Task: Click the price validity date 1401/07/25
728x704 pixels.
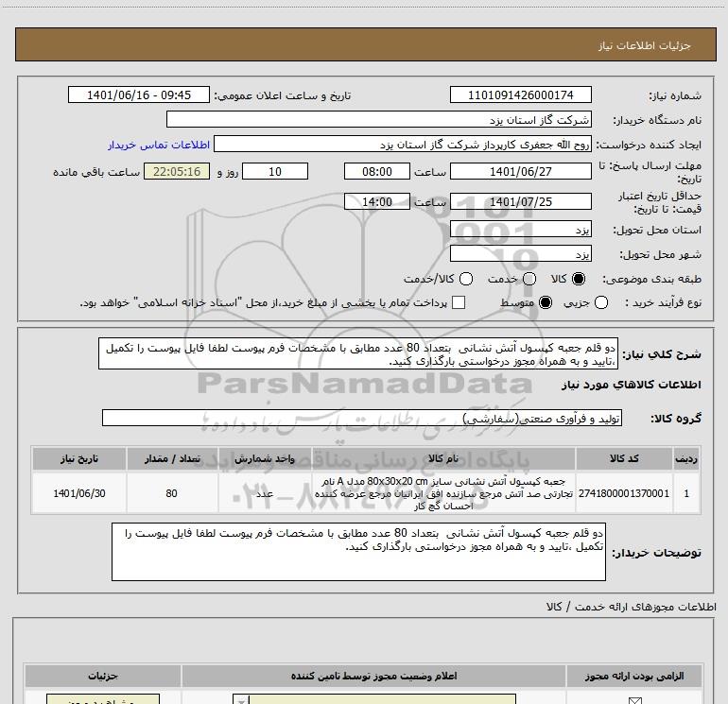Action: click(520, 201)
